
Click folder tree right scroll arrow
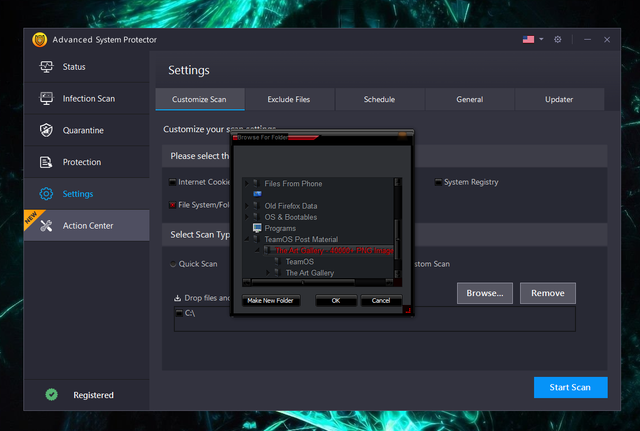point(389,282)
